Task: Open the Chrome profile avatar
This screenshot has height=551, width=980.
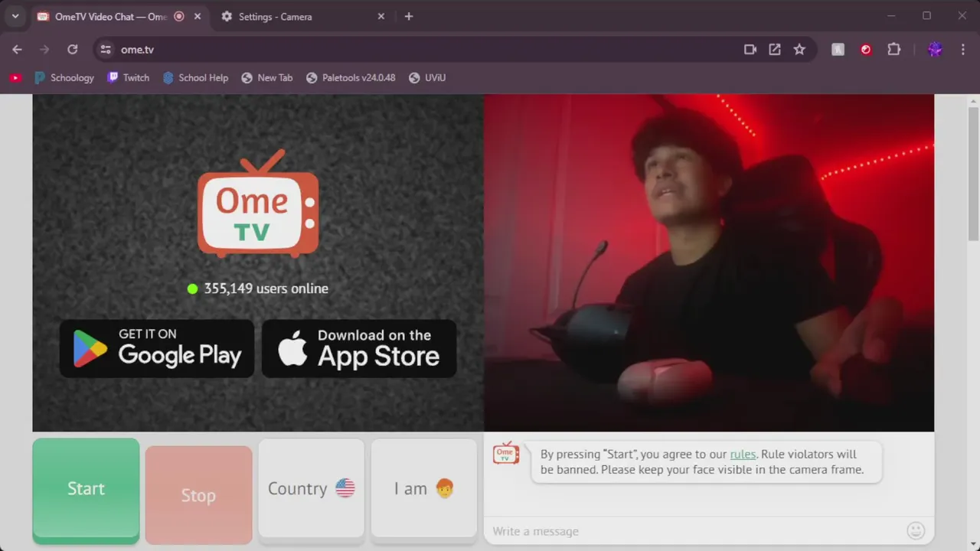Action: [935, 49]
